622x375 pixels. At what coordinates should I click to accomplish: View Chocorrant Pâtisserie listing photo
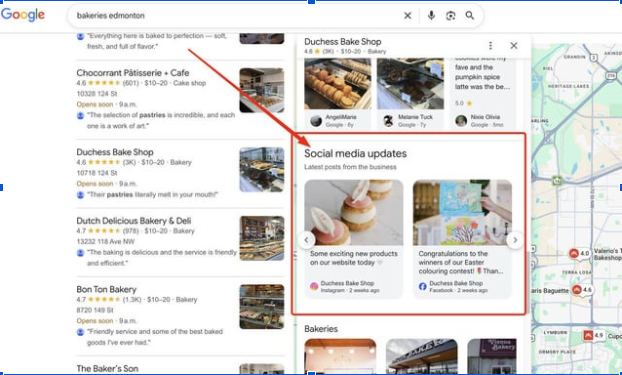tap(262, 90)
